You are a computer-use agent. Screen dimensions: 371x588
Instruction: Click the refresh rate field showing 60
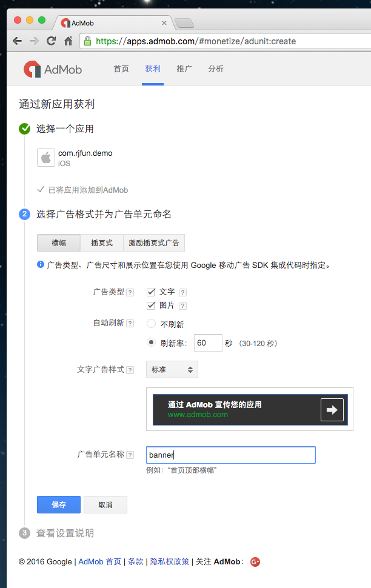coord(208,342)
